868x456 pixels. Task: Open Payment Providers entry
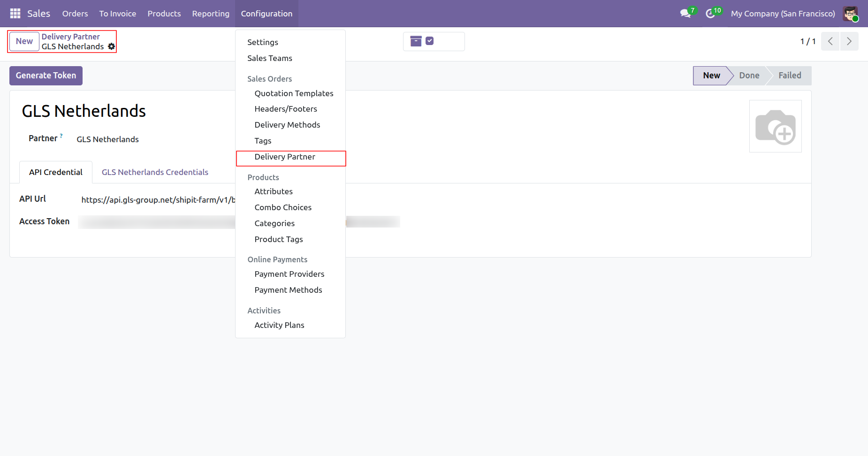290,274
